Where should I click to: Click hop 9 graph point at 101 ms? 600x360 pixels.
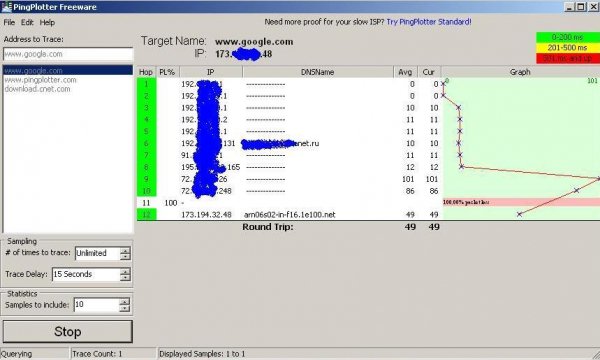pyautogui.click(x=598, y=178)
